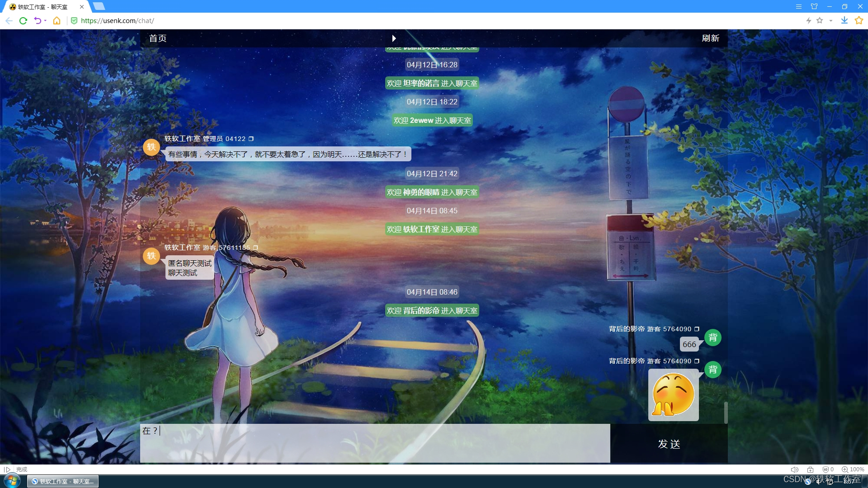
Task: Open the browser hamburger menu
Action: click(x=799, y=7)
